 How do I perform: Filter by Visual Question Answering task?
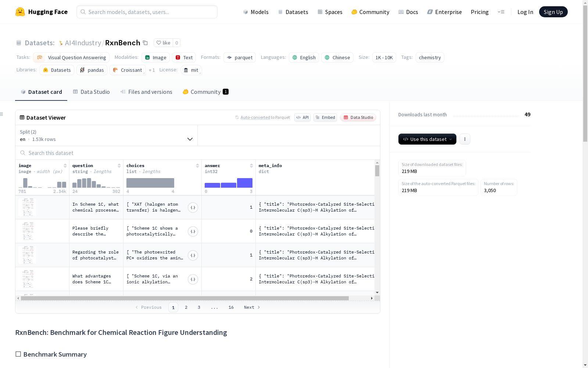pos(71,57)
